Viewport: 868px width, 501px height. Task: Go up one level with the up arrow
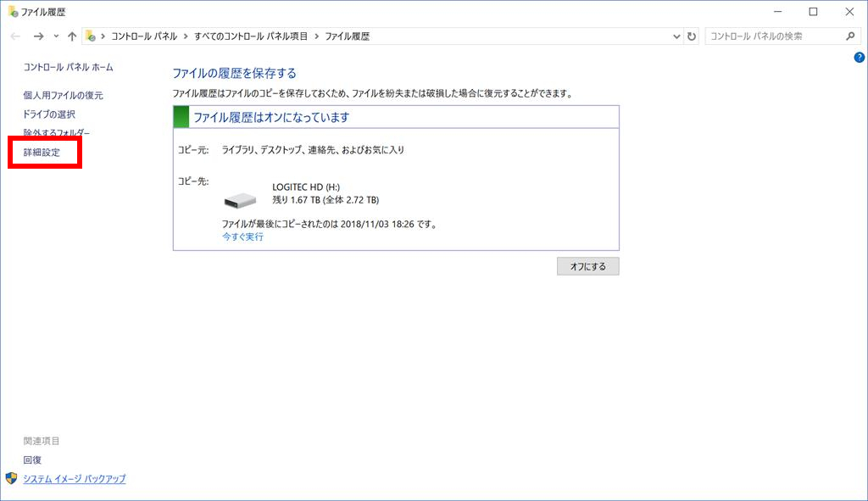(72, 36)
